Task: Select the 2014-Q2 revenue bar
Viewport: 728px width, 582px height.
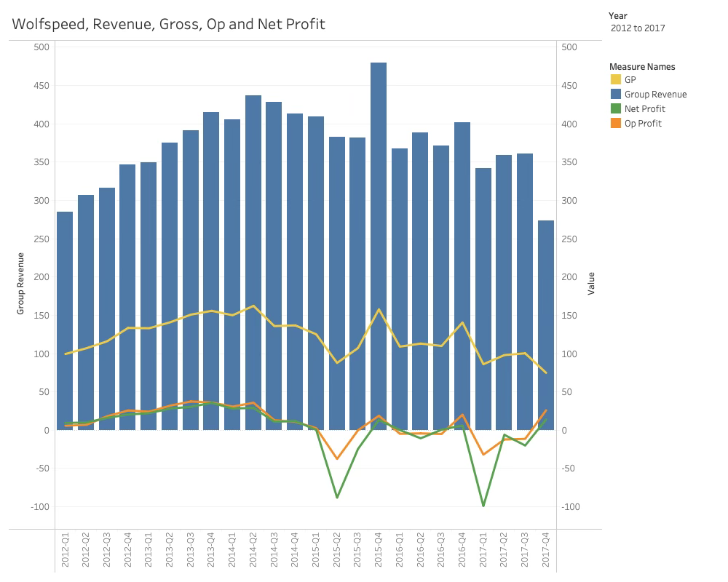Action: (x=253, y=263)
